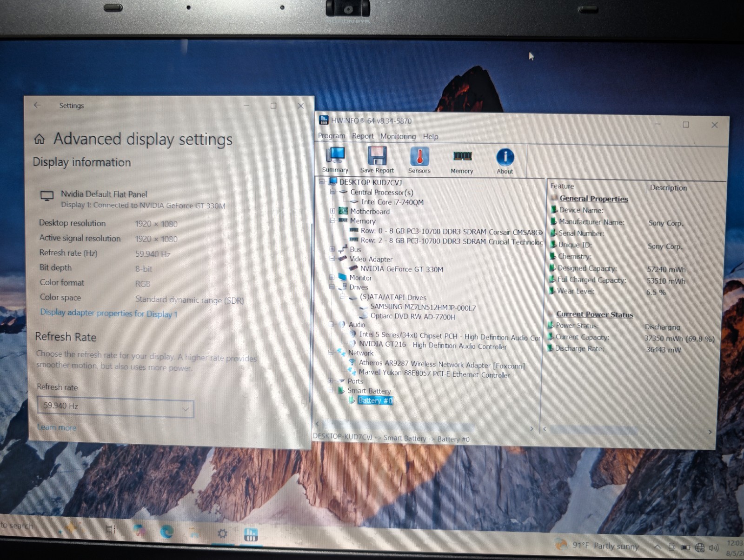Go back in the Settings window
This screenshot has height=560, width=744.
(x=38, y=105)
